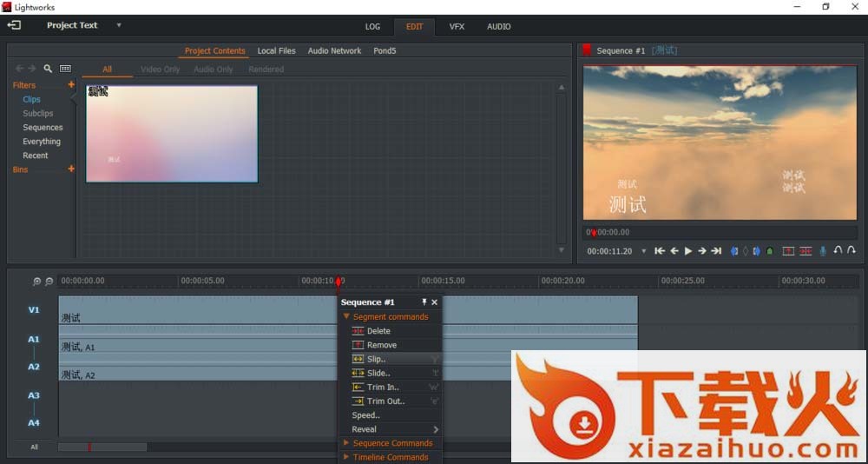Select Sequences in the filters list

(43, 128)
